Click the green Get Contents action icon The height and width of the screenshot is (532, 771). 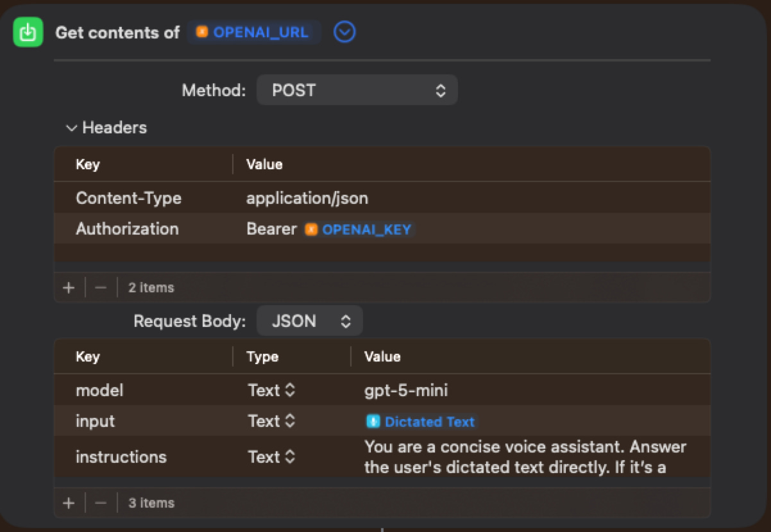pyautogui.click(x=28, y=32)
